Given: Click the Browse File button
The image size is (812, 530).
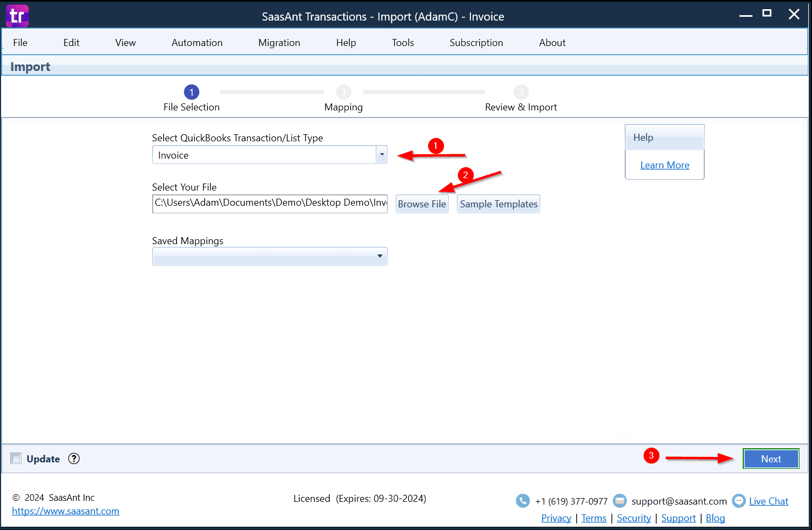Looking at the screenshot, I should click(422, 204).
